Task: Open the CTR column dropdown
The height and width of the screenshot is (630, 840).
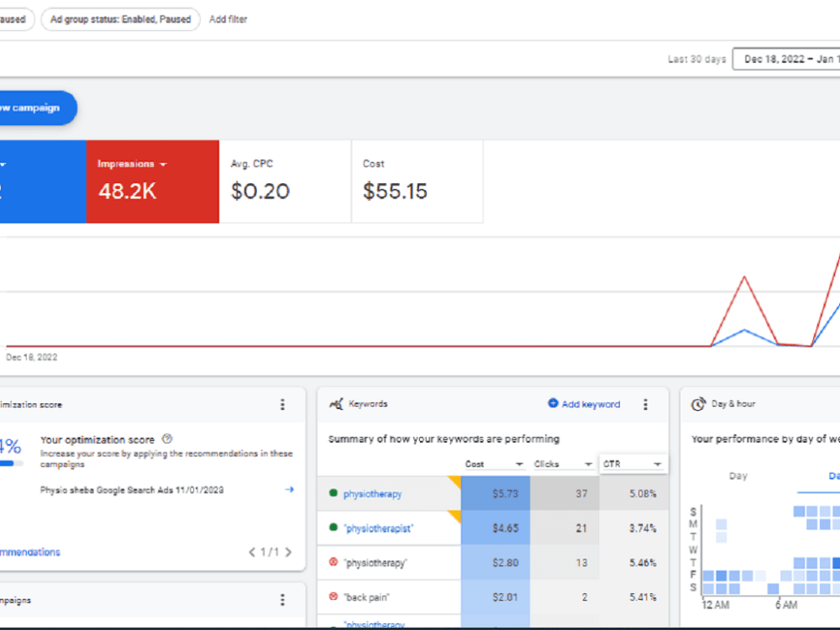Action: pos(633,464)
